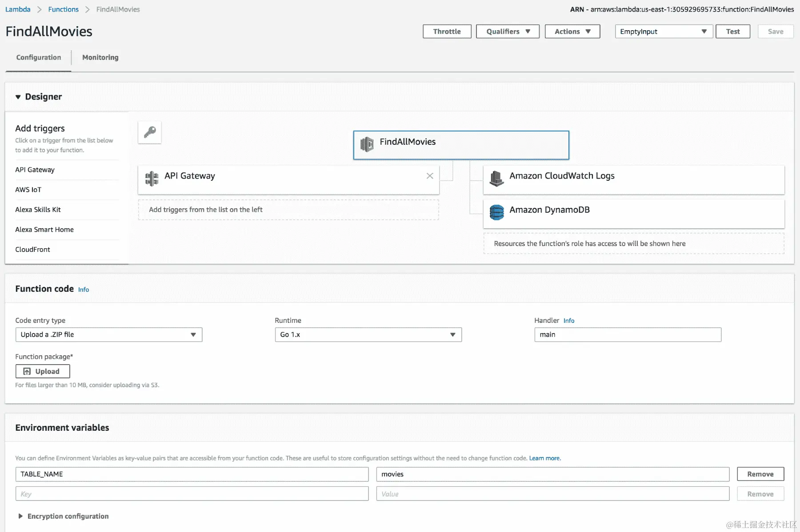Screen dimensions: 800x532
Task: Expand Encryption configuration section
Action: tap(20, 516)
